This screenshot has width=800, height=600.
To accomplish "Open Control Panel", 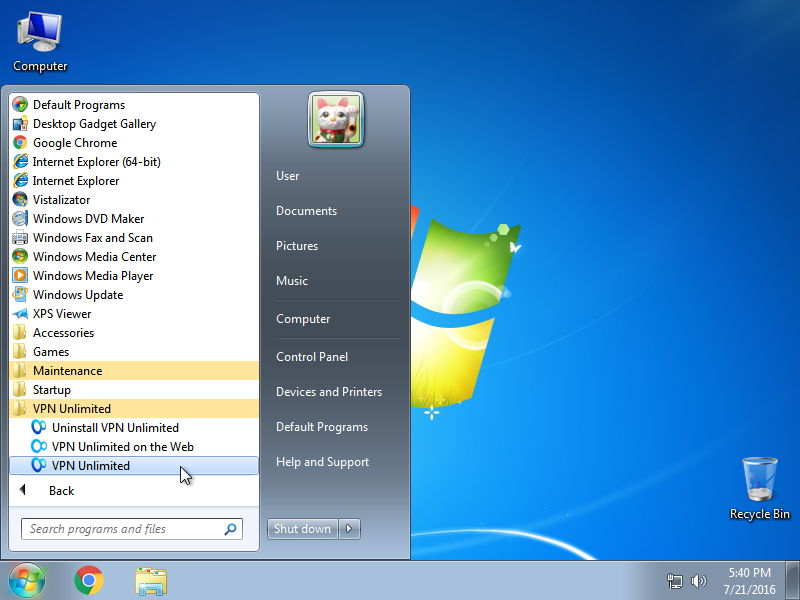I will tap(312, 357).
